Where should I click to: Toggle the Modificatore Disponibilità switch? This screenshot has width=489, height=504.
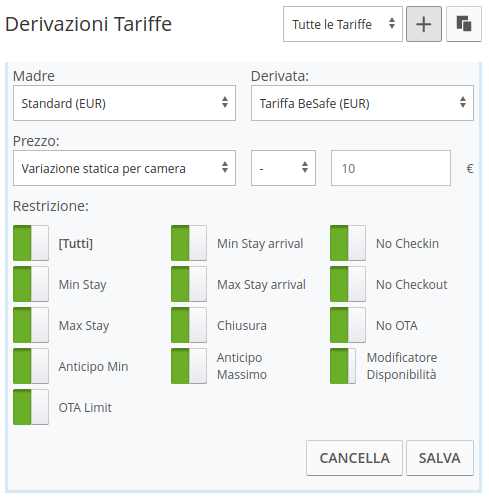coord(343,366)
